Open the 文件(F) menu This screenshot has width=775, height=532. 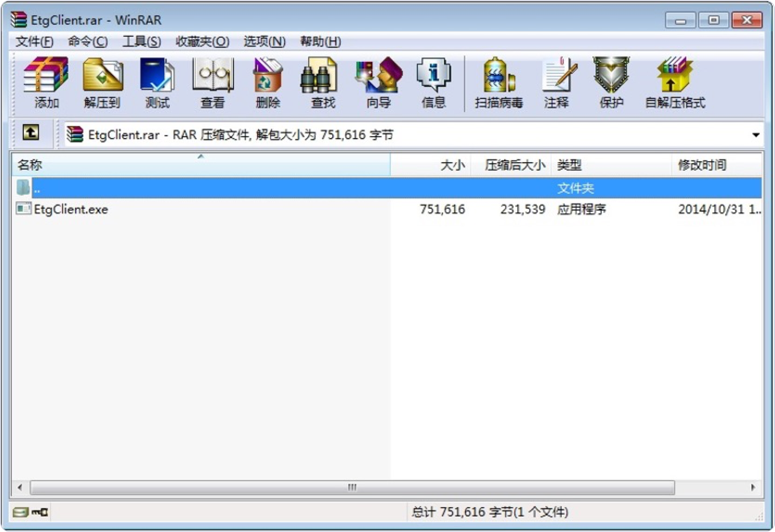[x=35, y=42]
